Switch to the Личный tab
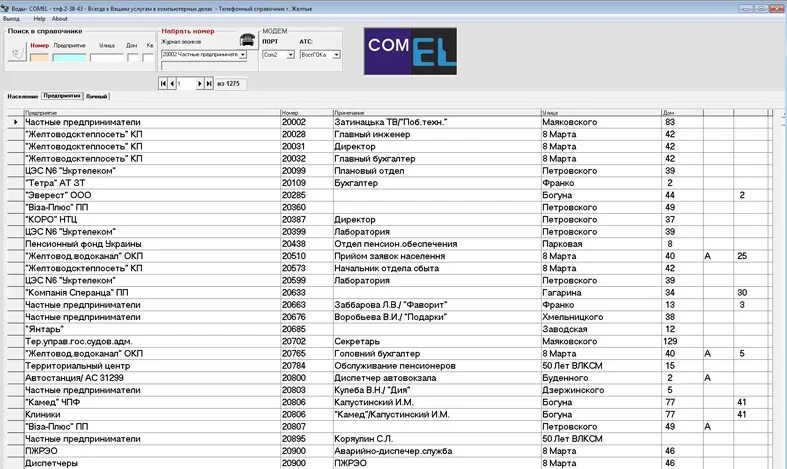The height and width of the screenshot is (469, 787). (x=96, y=96)
